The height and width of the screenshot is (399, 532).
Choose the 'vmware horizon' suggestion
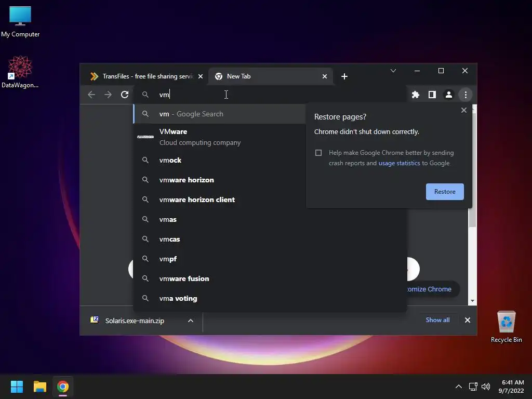click(220, 180)
